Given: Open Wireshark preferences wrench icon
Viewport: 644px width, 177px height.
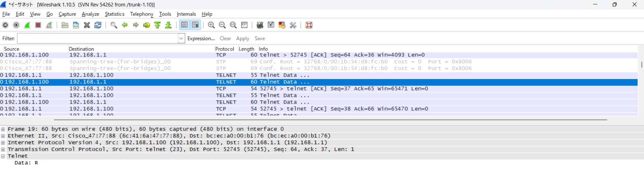Looking at the screenshot, I should click(x=293, y=25).
